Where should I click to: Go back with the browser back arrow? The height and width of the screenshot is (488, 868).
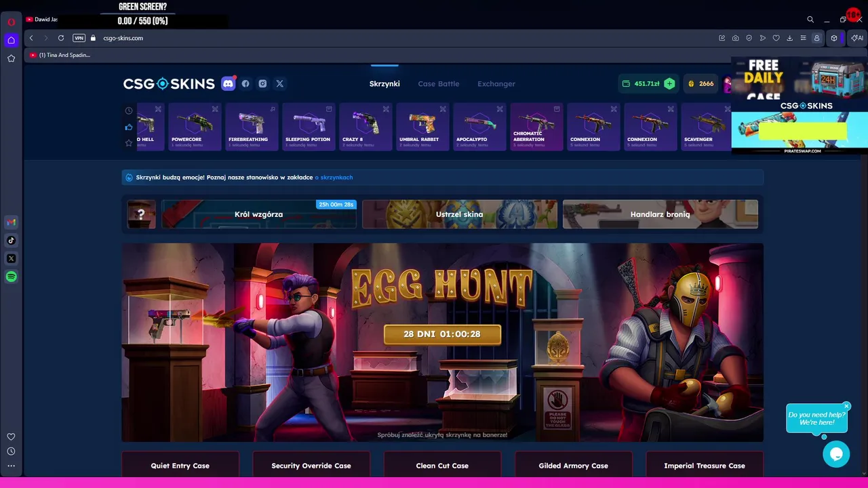[31, 38]
